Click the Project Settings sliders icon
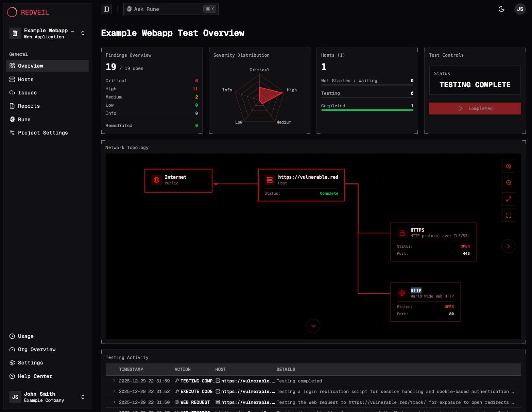The image size is (532, 412). pyautogui.click(x=12, y=132)
